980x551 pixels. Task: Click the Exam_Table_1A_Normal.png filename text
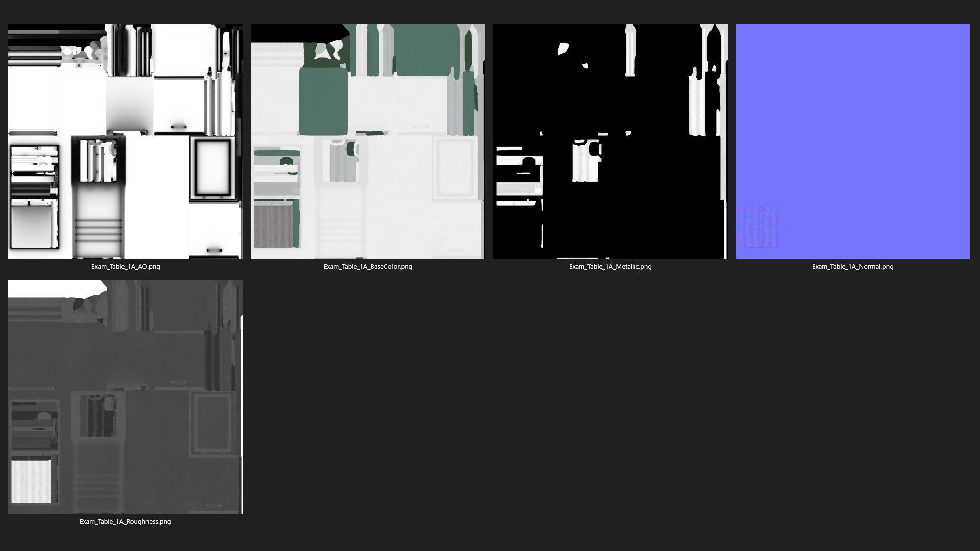click(x=852, y=266)
